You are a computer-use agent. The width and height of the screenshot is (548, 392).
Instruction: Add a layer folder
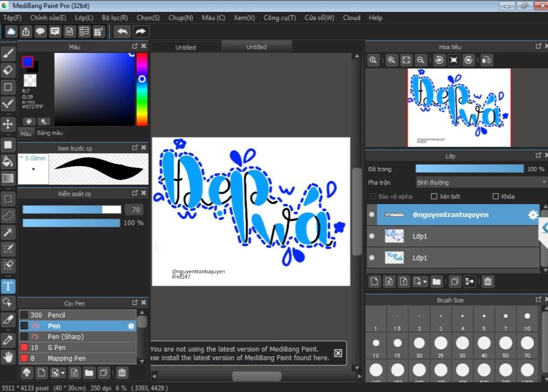click(437, 281)
